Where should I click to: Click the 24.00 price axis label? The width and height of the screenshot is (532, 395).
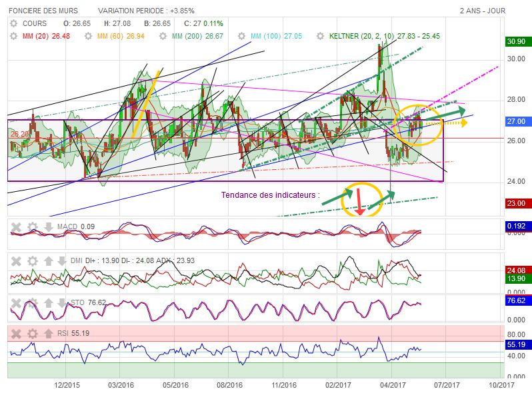coord(517,182)
